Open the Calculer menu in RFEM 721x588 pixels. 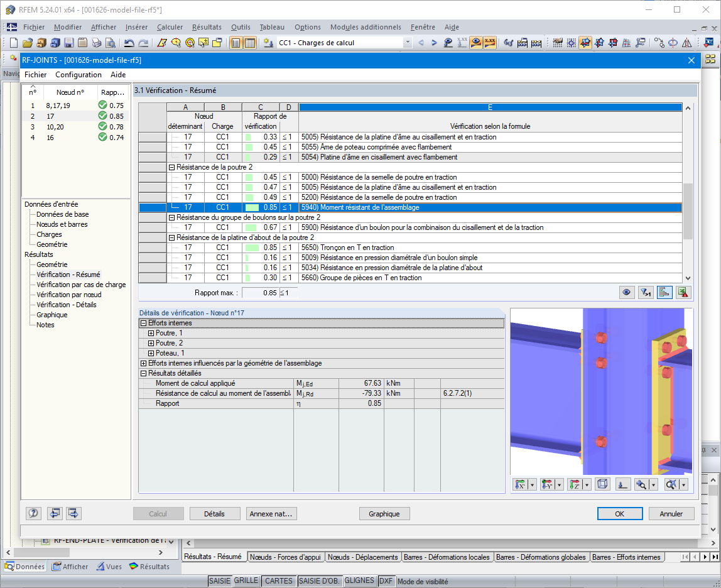[x=170, y=27]
